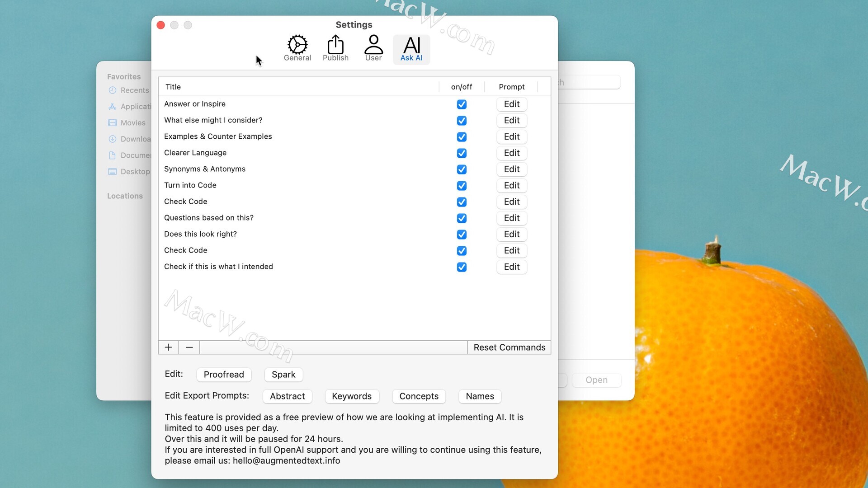The width and height of the screenshot is (868, 488).
Task: Click Downloads icon in Finder sidebar
Action: tap(113, 139)
